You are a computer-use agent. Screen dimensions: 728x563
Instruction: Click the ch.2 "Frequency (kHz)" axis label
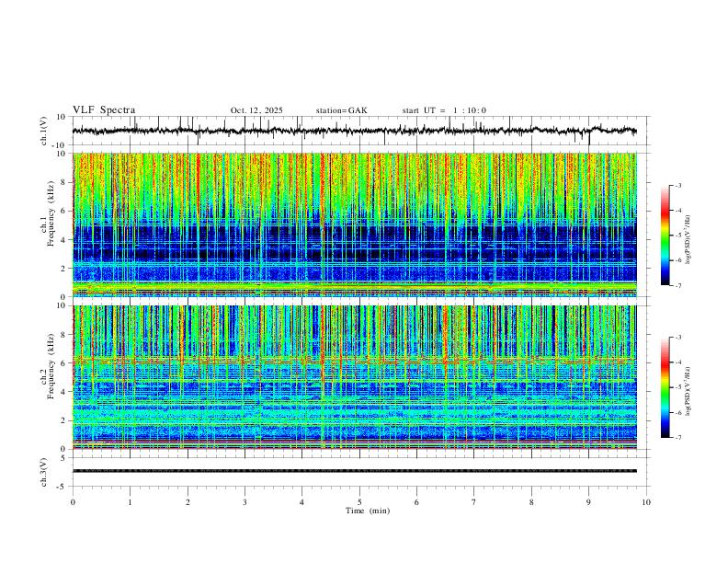pos(51,366)
